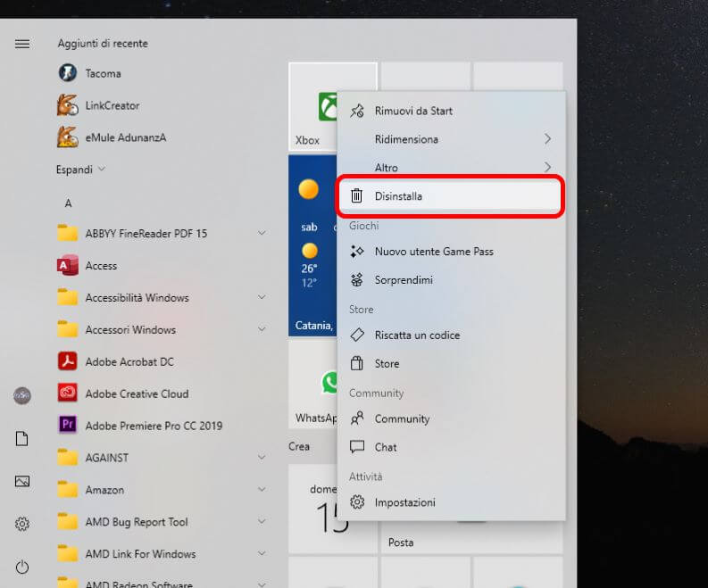Open the hamburger menu at top left

pyautogui.click(x=22, y=44)
